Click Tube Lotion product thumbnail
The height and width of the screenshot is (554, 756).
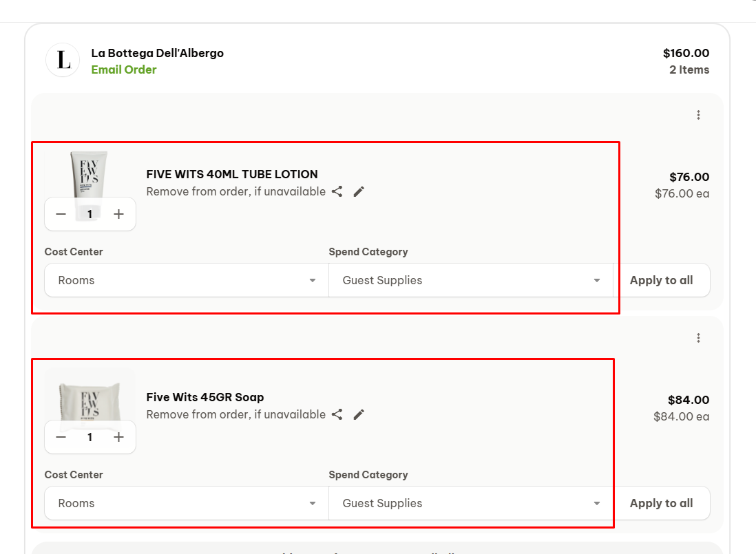[x=90, y=173]
